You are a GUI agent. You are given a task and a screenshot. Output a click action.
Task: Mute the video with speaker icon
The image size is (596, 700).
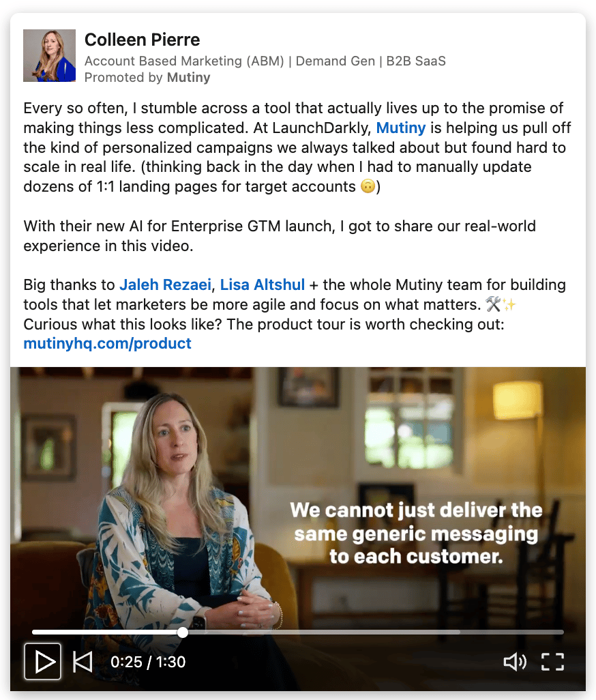[x=515, y=662]
